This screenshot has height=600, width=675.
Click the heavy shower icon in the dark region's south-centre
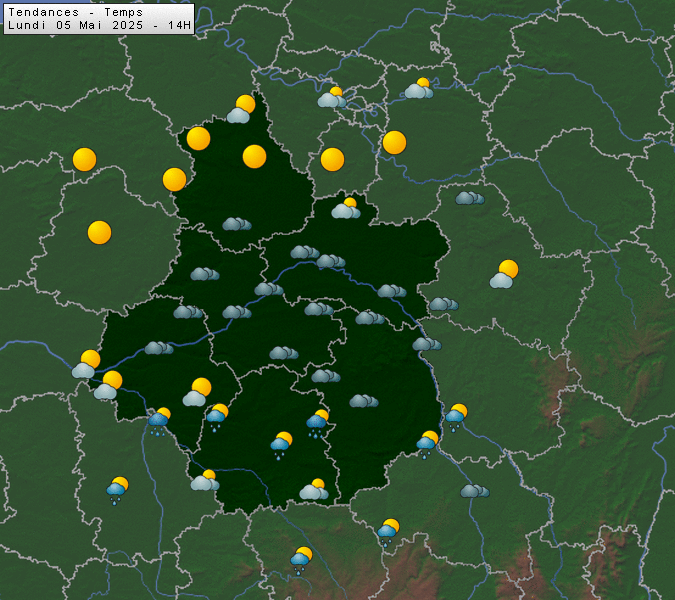click(x=318, y=424)
